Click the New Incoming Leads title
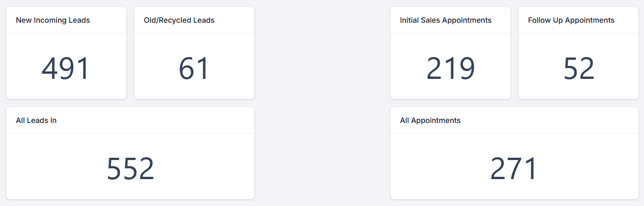644x206 pixels. point(53,20)
